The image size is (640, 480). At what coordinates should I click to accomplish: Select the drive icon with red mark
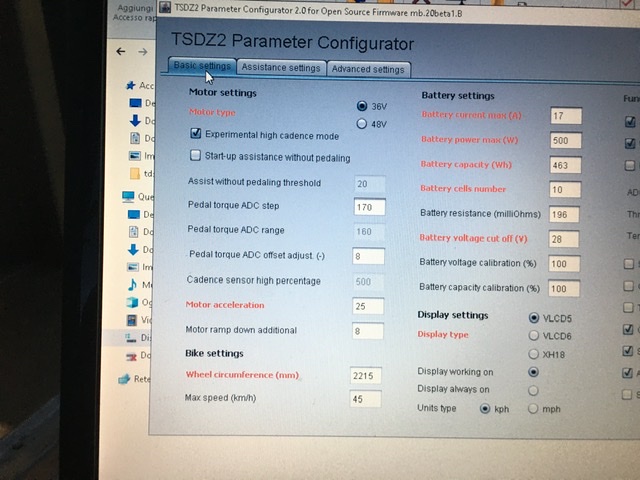tap(131, 357)
